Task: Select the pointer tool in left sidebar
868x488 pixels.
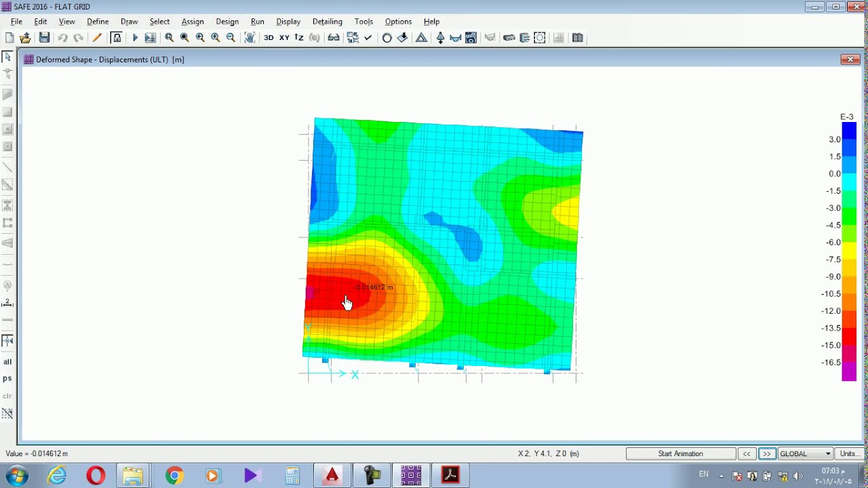Action: click(x=7, y=58)
